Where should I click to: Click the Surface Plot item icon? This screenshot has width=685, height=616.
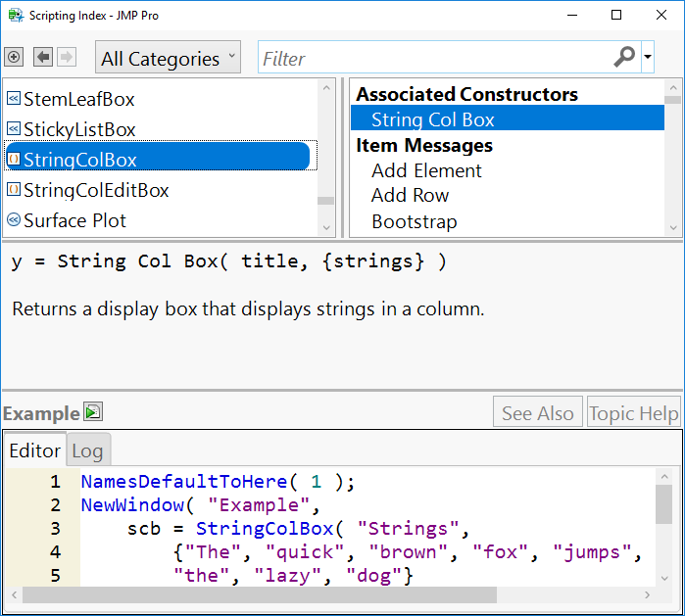[x=14, y=220]
